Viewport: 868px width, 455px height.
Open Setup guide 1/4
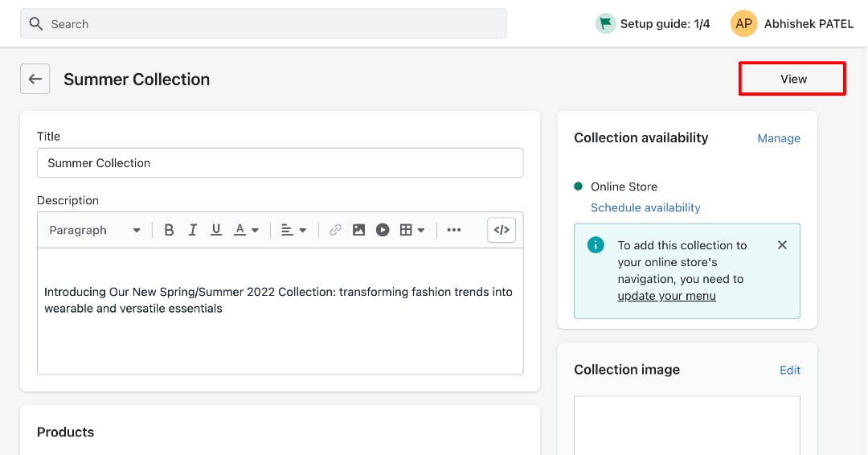653,24
